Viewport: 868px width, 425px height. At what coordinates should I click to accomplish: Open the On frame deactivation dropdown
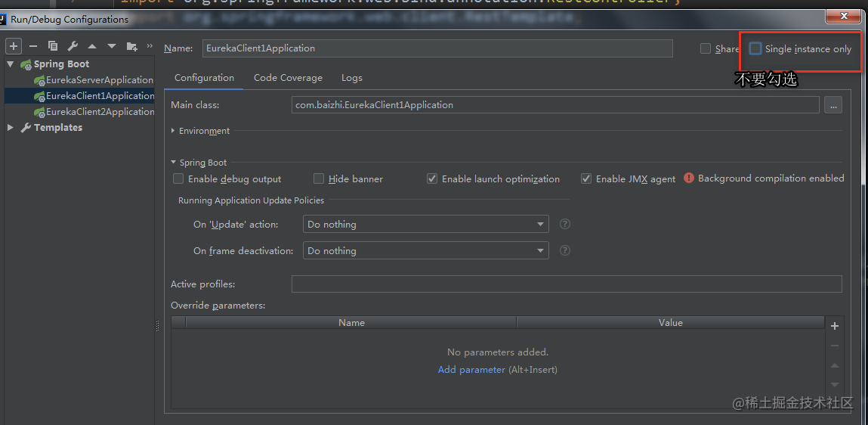click(x=426, y=250)
